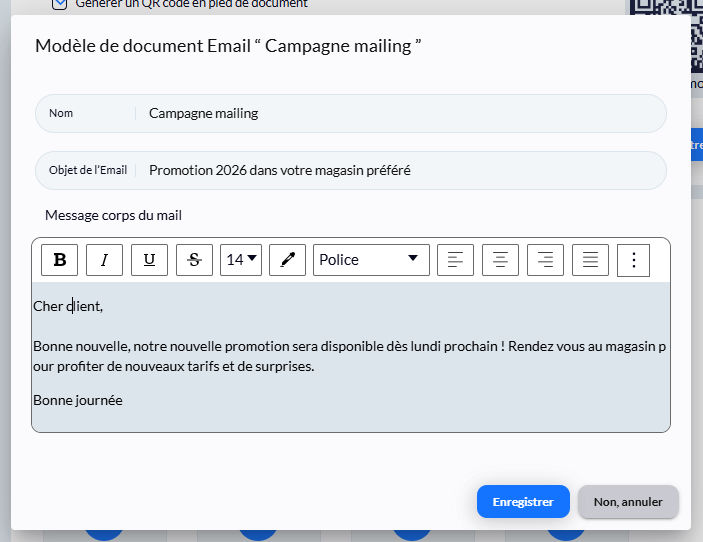Toggle bold formatting in the editor

pos(59,260)
